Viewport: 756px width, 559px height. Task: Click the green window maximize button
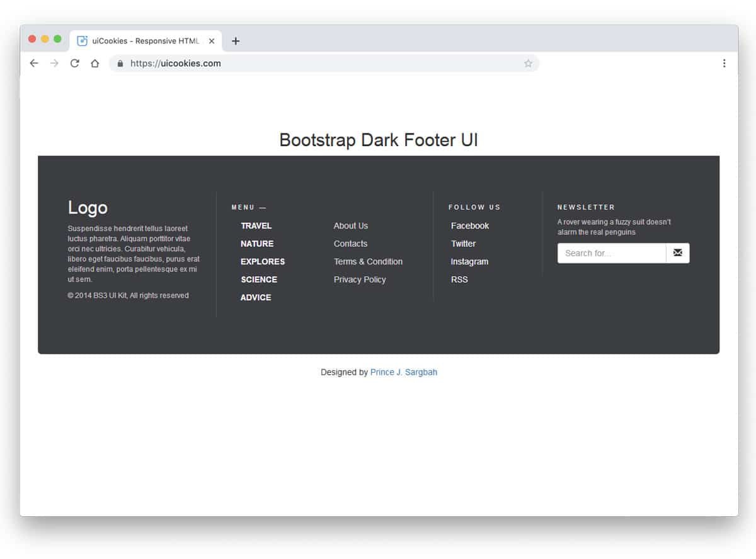[x=57, y=39]
